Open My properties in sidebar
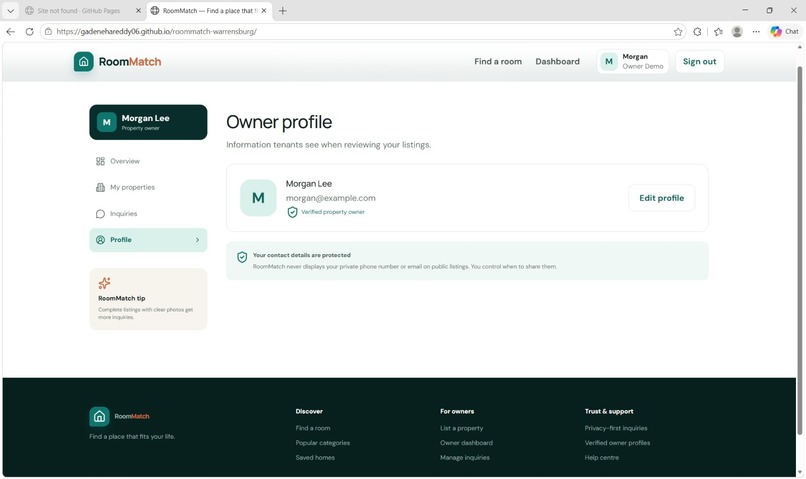The image size is (806, 479). tap(148, 188)
